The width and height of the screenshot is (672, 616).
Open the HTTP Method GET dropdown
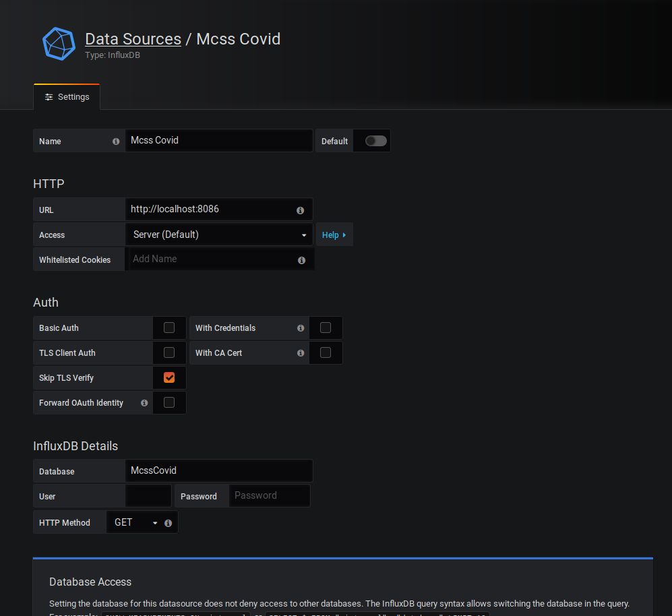pyautogui.click(x=135, y=522)
